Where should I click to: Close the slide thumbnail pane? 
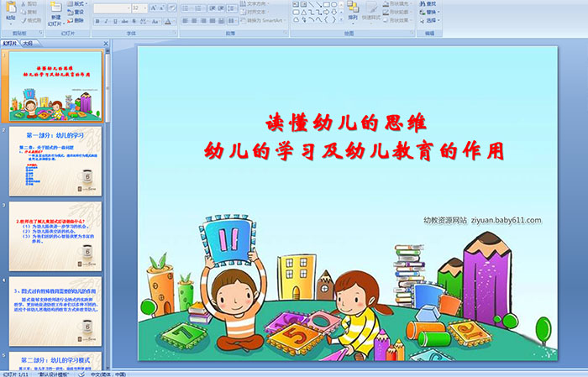pos(106,44)
